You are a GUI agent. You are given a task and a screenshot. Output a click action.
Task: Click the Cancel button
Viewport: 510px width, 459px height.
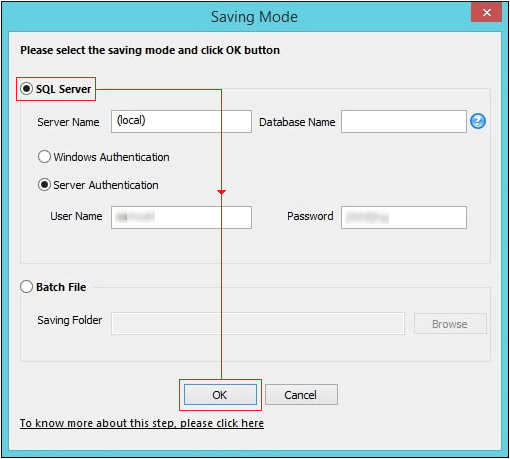click(x=301, y=395)
